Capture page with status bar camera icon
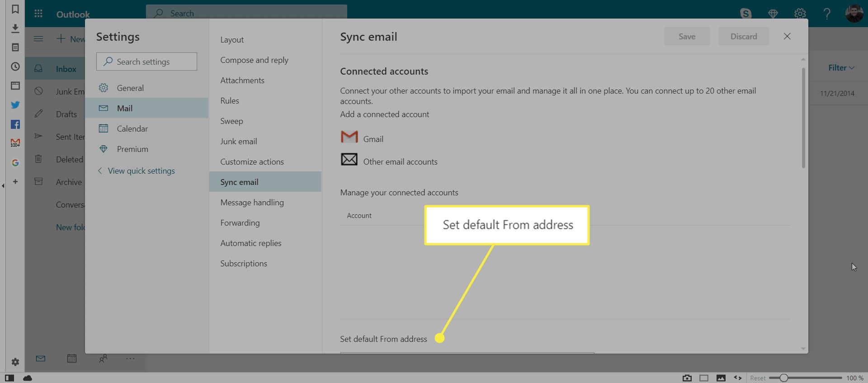This screenshot has width=868, height=383. (687, 378)
